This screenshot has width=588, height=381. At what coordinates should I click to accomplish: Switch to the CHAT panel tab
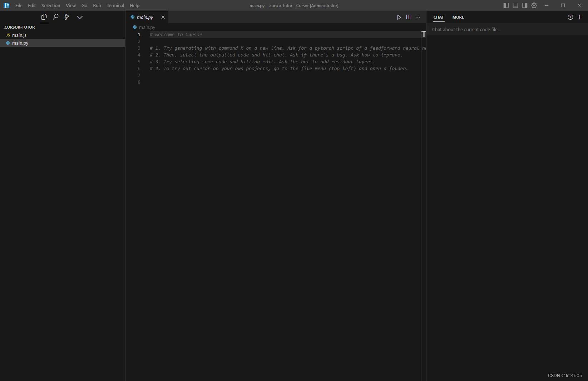click(x=439, y=17)
